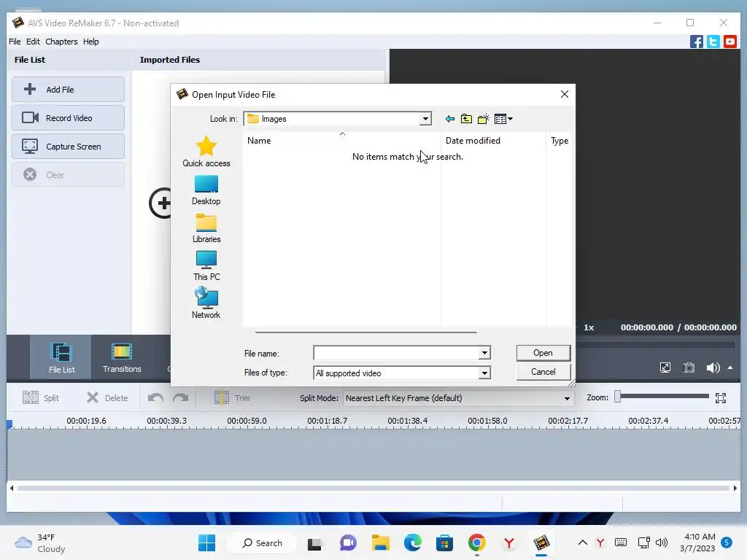Close the Open Input Video File dialog
The height and width of the screenshot is (560, 747).
coord(565,94)
